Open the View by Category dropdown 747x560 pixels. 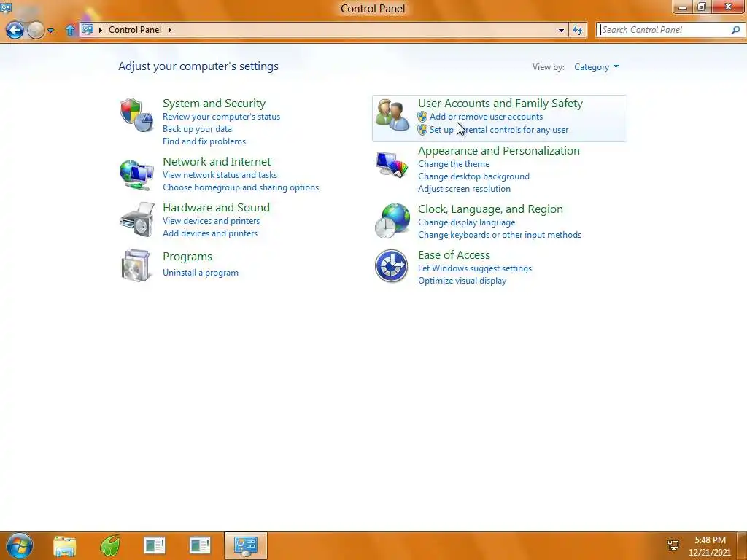click(596, 67)
